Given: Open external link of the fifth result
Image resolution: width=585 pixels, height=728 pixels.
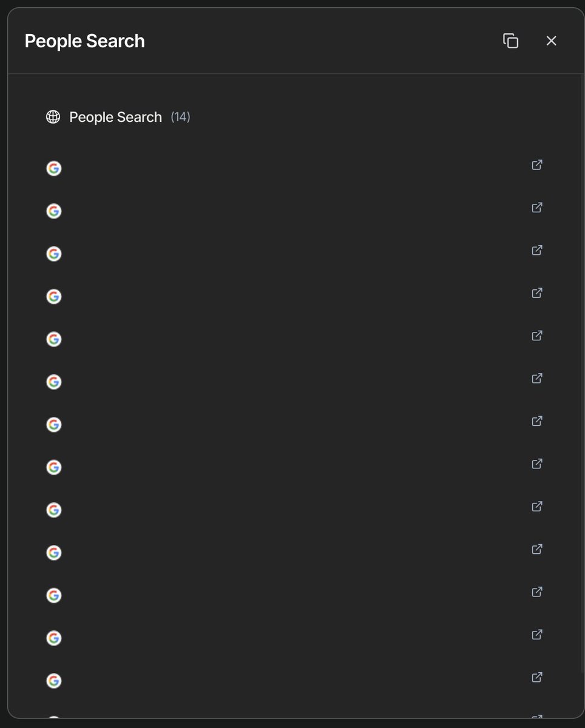Looking at the screenshot, I should (537, 335).
